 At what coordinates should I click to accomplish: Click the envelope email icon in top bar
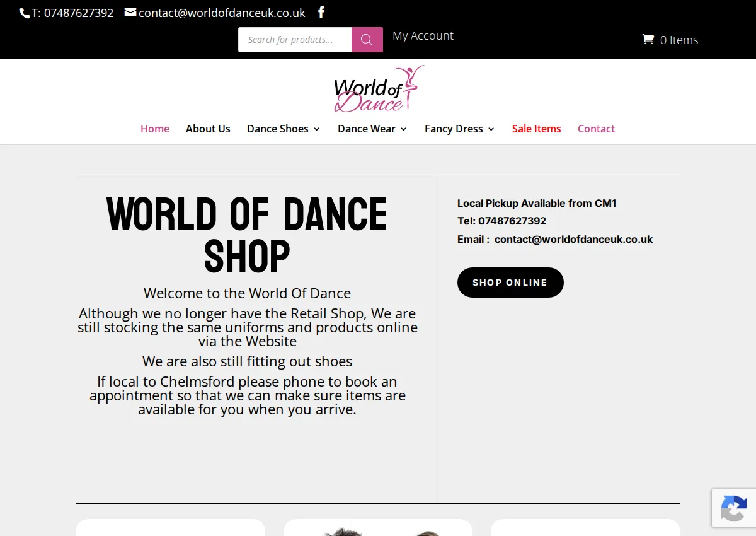130,12
